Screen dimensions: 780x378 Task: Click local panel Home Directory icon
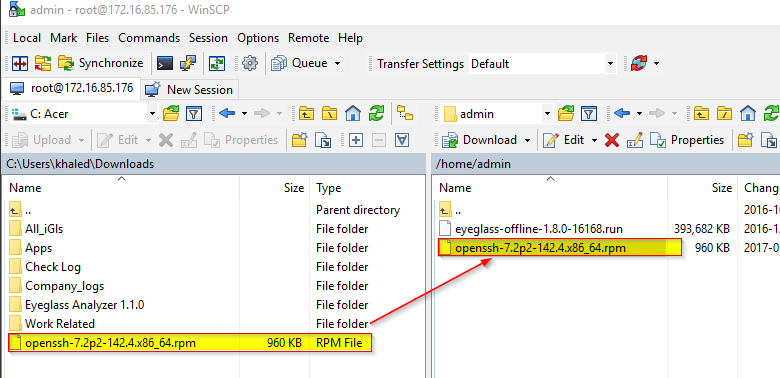[x=353, y=114]
